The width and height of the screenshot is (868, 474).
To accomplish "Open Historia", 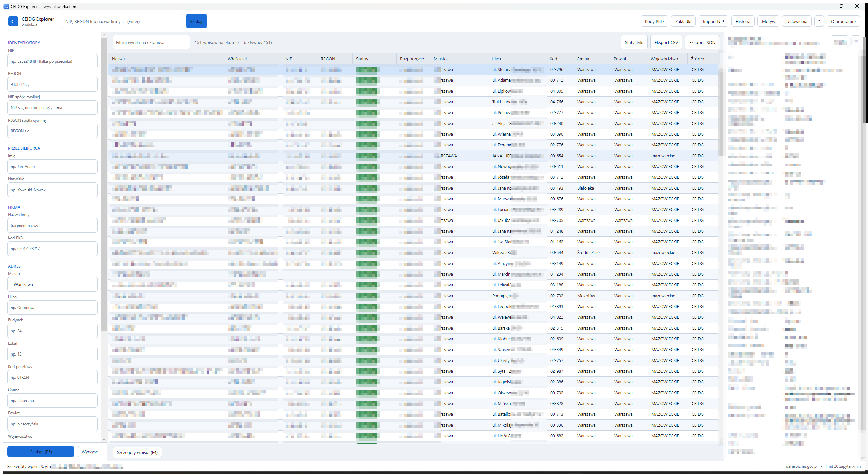I will pos(743,21).
